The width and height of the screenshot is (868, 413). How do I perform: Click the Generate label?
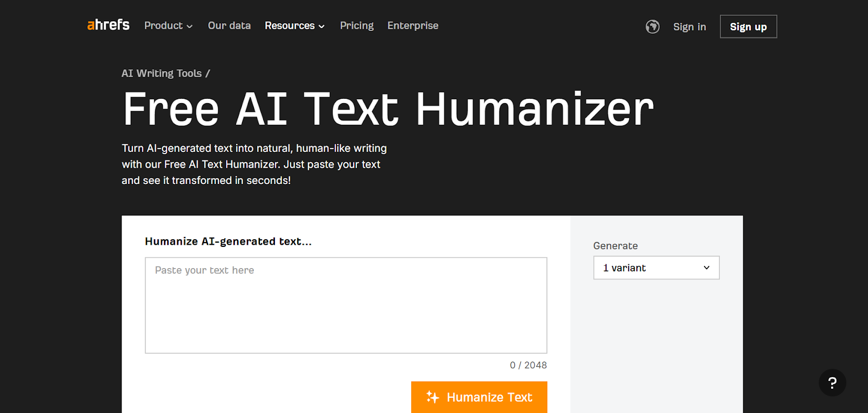point(616,246)
